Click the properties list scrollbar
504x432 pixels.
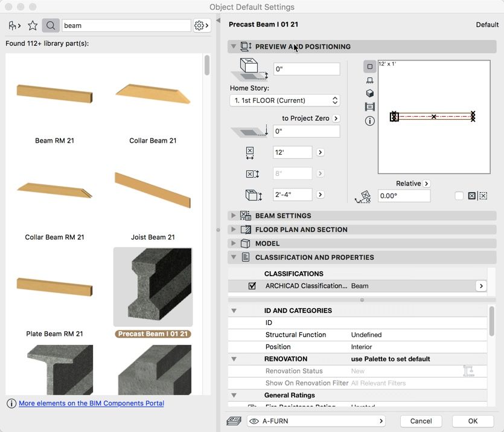coord(491,321)
